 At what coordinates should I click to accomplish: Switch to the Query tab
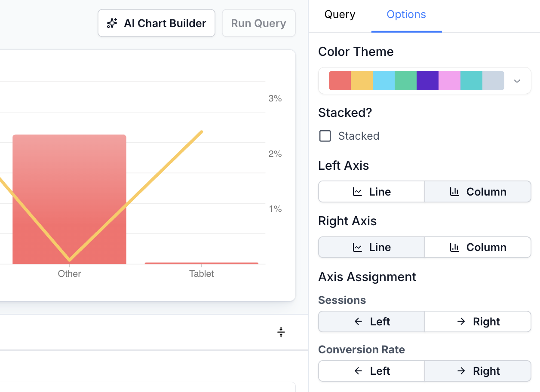340,15
